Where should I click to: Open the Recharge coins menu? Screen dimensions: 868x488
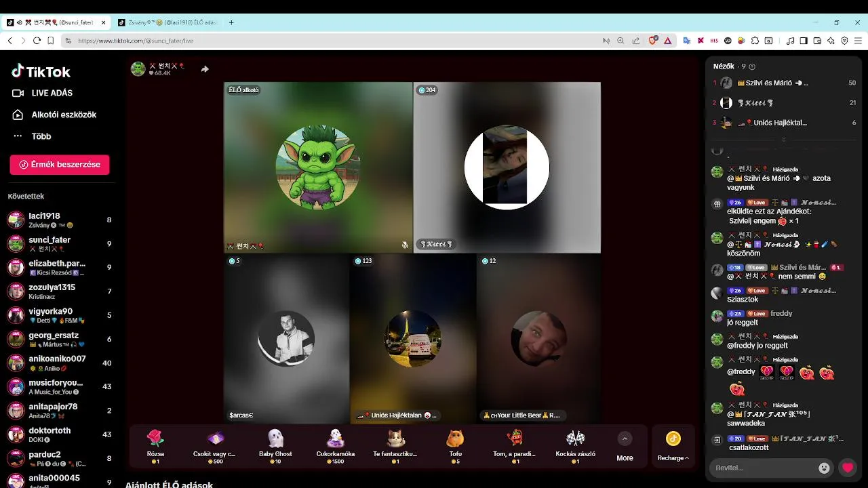coord(673,446)
